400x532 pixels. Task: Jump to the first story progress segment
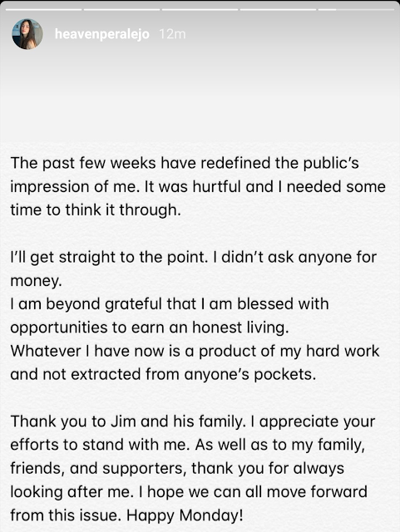[43, 9]
